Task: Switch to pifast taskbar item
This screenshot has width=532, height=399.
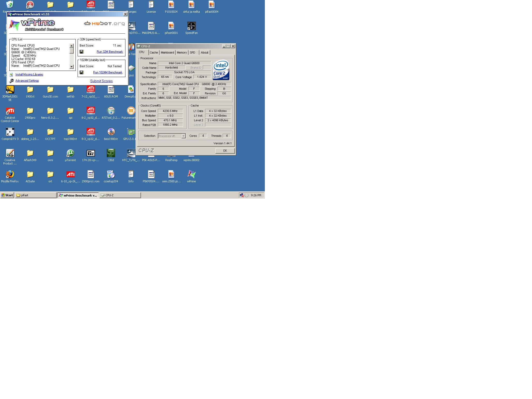Action: [36, 195]
